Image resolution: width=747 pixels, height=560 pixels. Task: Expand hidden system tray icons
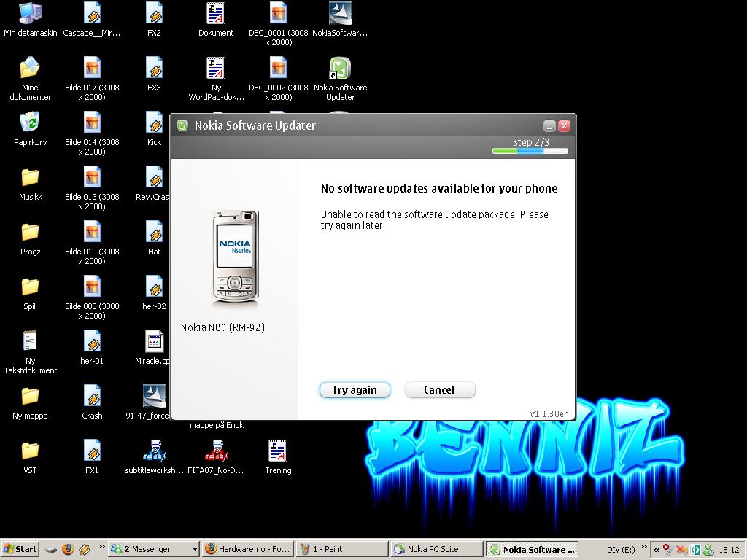656,550
